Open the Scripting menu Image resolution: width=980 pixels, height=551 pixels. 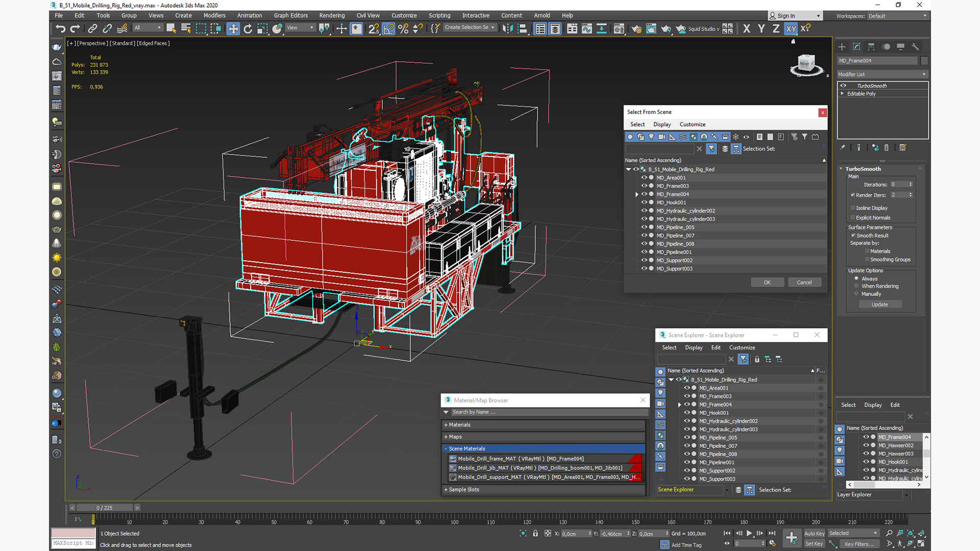(x=439, y=15)
